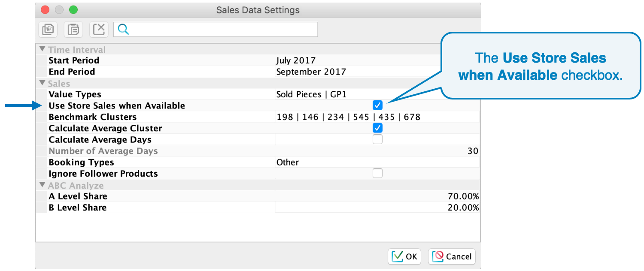Open the Value Types field Sold Pieces | GP1
The image size is (644, 271).
[x=312, y=94]
